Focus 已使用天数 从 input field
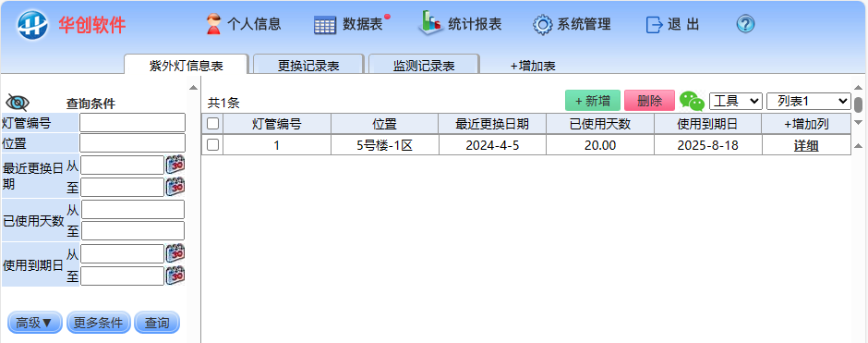Viewport: 868px width, 343px height. 133,210
